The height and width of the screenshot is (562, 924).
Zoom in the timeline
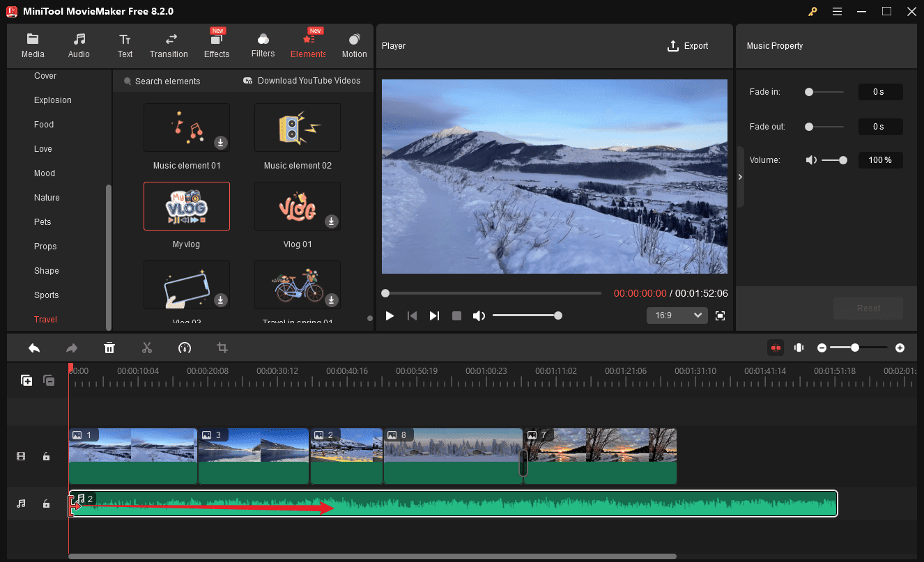[x=900, y=348]
